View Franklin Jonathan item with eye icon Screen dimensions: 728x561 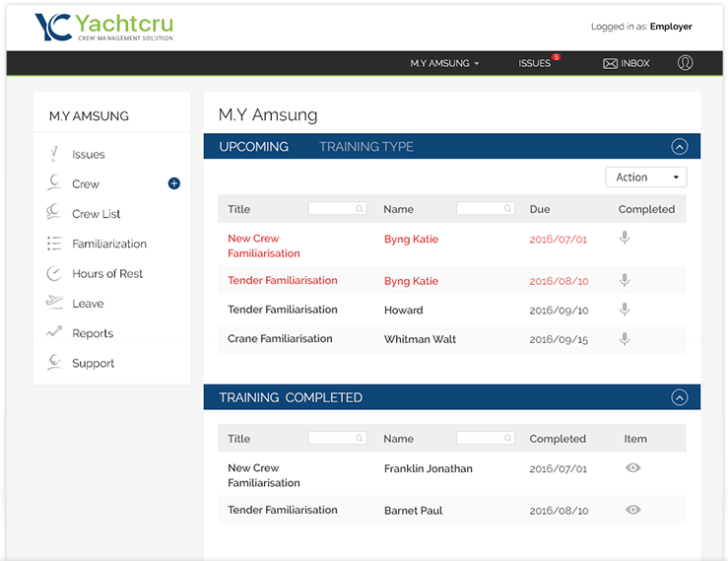click(632, 467)
